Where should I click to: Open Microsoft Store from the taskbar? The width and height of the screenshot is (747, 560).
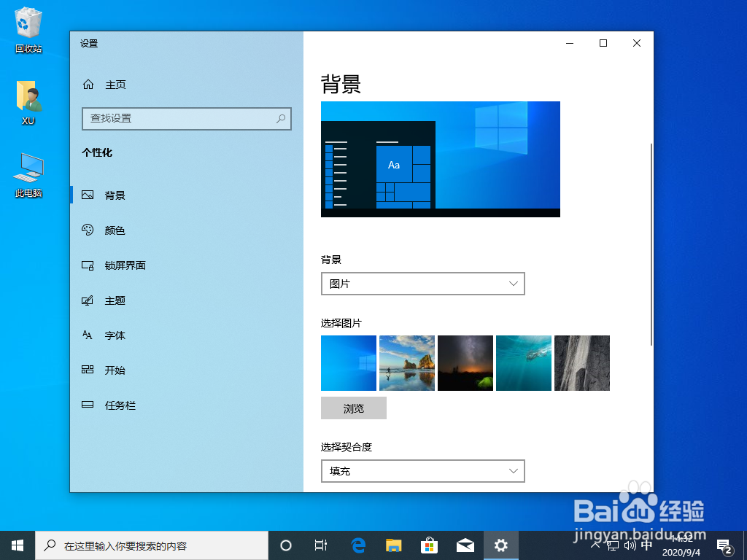tap(429, 545)
